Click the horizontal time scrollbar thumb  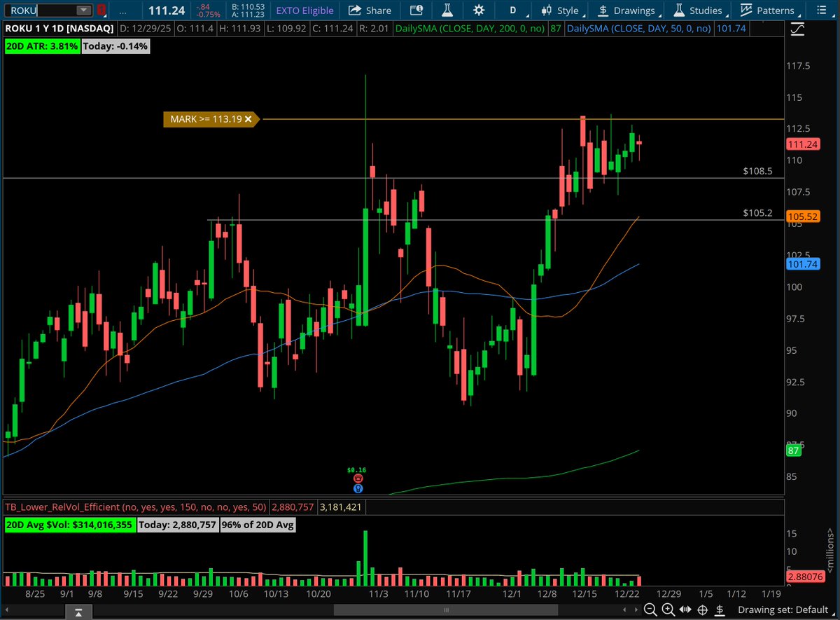[x=447, y=609]
